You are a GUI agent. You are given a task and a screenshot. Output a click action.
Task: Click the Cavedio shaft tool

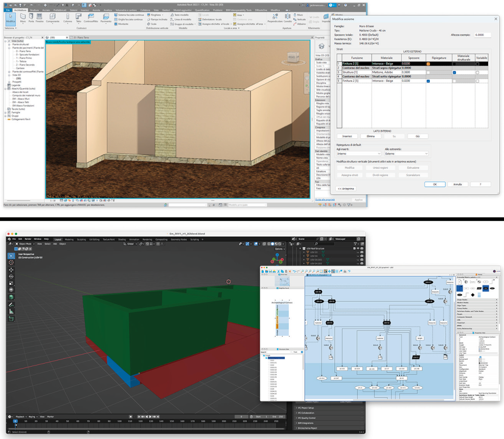pyautogui.click(x=288, y=18)
